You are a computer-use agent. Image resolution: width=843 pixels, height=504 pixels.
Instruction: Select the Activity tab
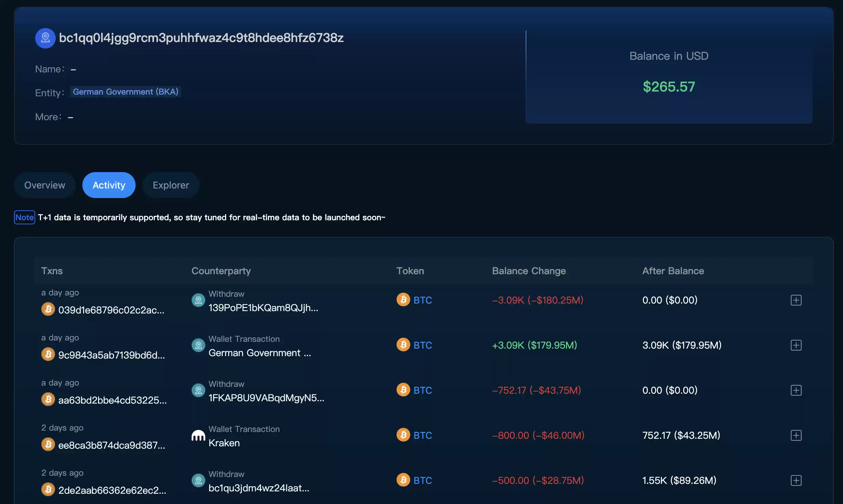pos(109,185)
